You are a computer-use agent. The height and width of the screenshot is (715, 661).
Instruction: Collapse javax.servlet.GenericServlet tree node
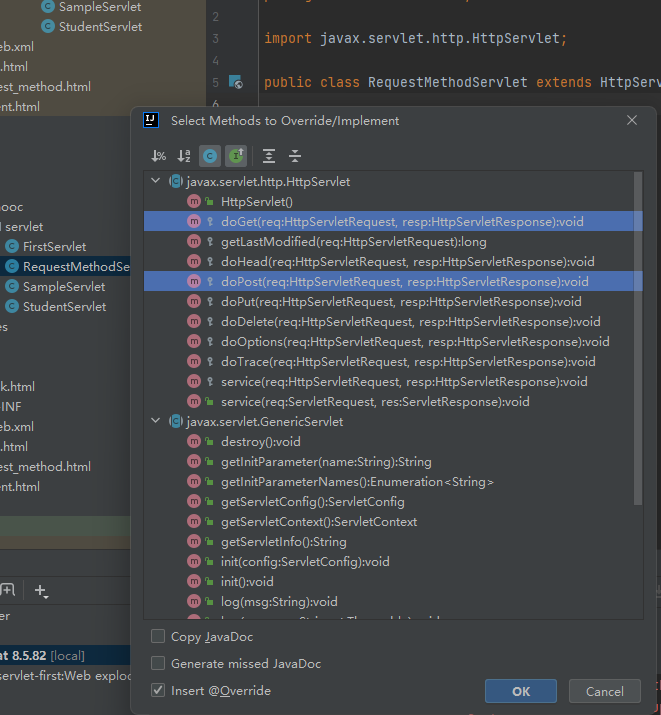[x=155, y=422]
